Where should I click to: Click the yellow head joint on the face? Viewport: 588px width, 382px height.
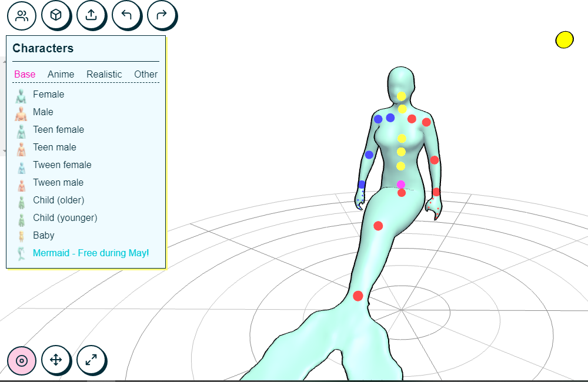[401, 96]
